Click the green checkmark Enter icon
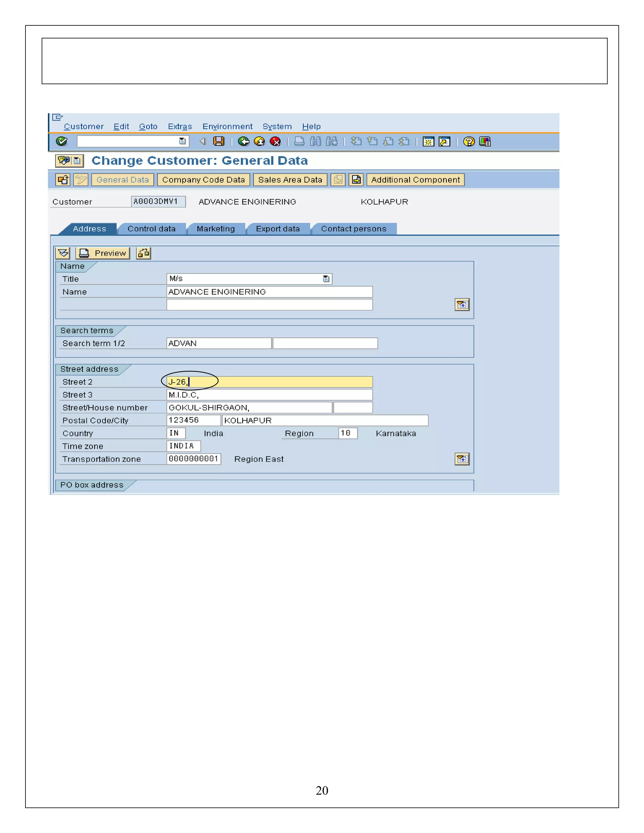This screenshot has width=644, height=833. tap(61, 141)
